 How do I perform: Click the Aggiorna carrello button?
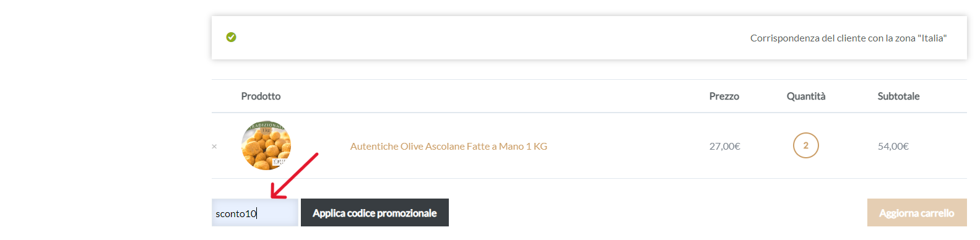pyautogui.click(x=917, y=212)
